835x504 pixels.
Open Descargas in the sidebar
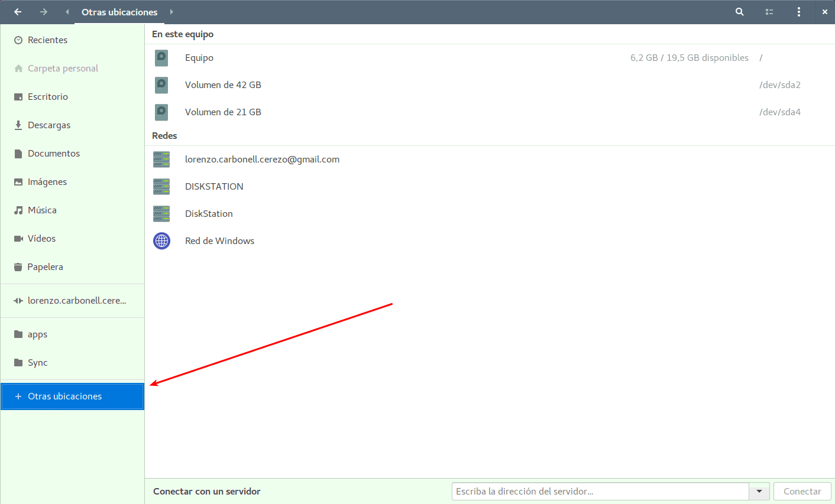[49, 125]
